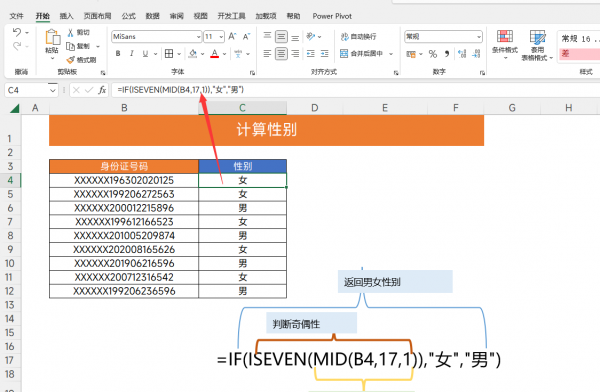Decrease font size with smaller A
Viewport: 600px width, 392px height.
click(x=246, y=36)
